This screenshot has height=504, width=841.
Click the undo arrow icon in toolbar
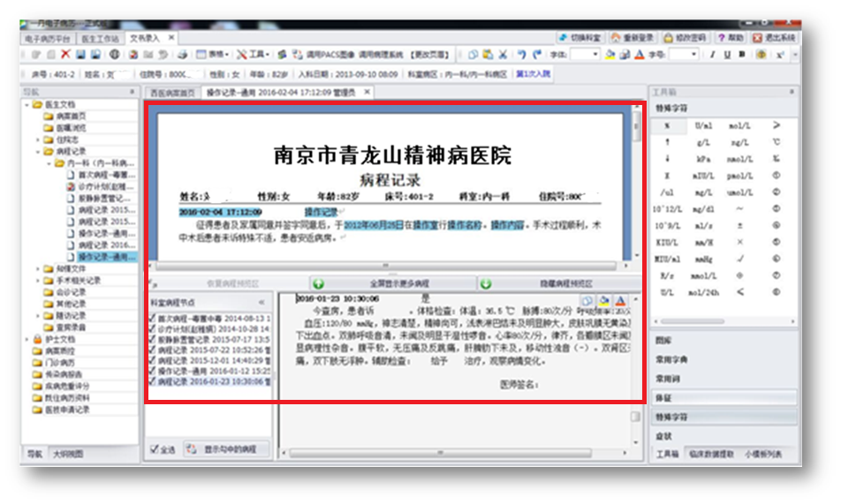coord(521,56)
